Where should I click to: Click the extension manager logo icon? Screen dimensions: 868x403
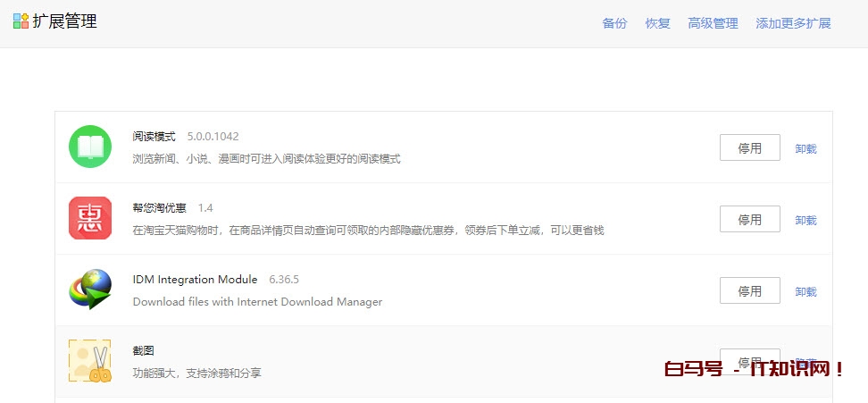(x=21, y=21)
